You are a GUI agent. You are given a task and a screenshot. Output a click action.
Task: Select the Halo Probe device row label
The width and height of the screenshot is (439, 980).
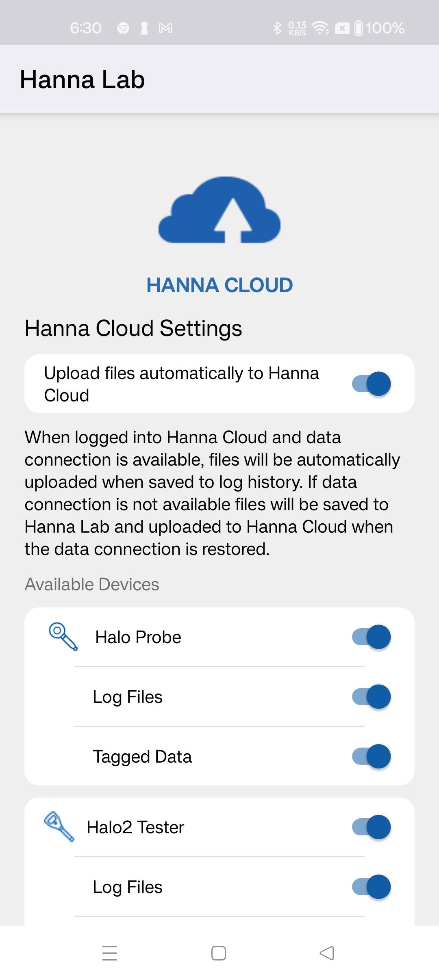138,637
